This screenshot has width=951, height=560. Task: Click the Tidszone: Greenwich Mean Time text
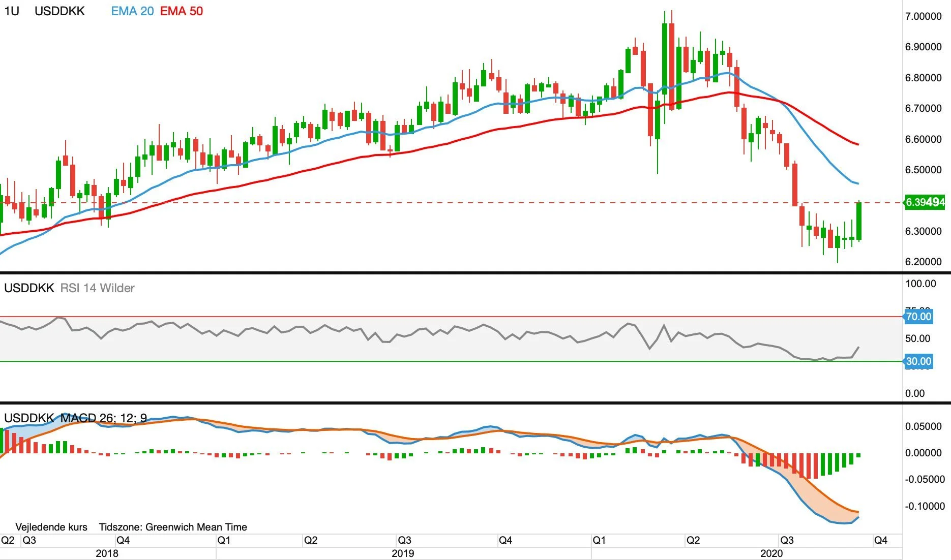(173, 527)
